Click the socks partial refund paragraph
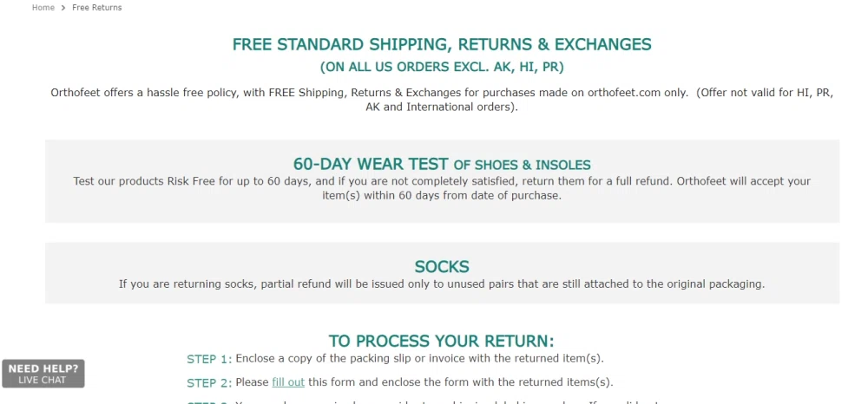This screenshot has width=868, height=404. [x=442, y=283]
